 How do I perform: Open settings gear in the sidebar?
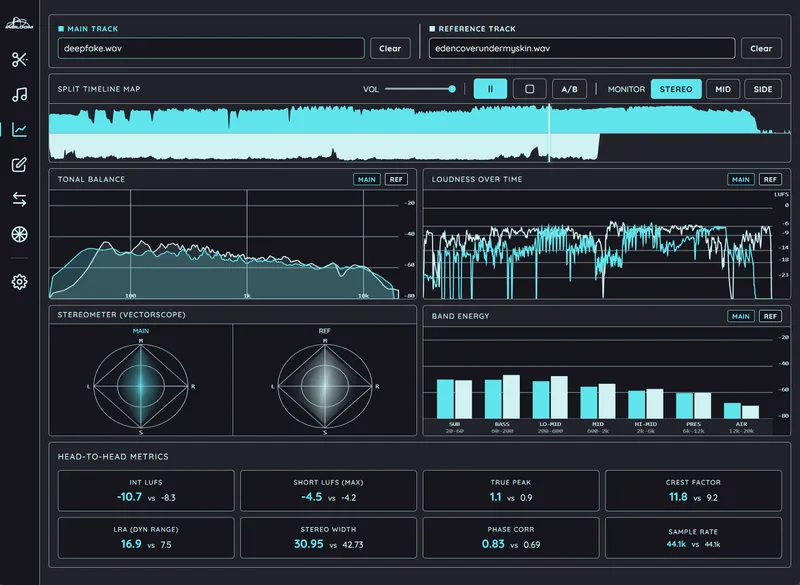[19, 282]
